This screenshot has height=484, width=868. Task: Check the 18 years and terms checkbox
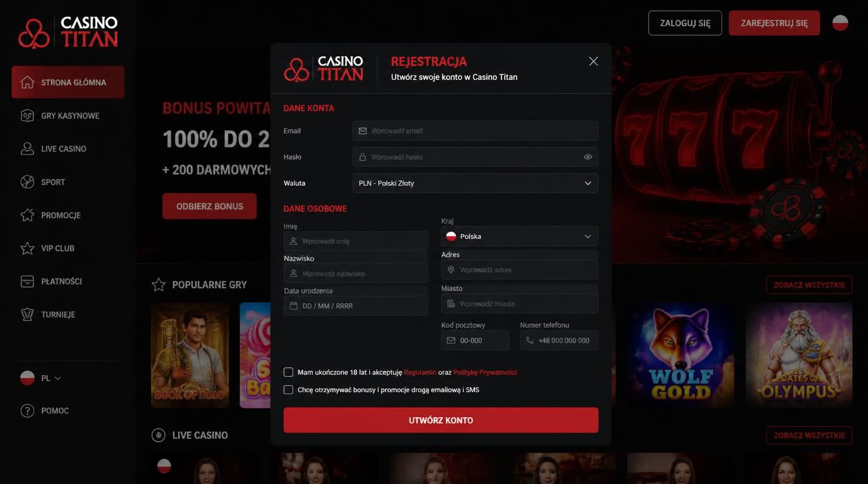click(288, 372)
